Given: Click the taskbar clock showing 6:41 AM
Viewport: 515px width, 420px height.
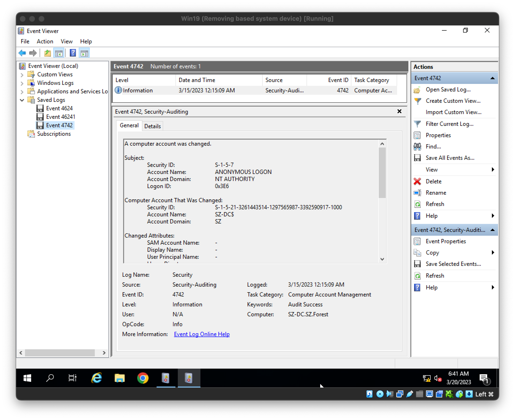Looking at the screenshot, I should pyautogui.click(x=459, y=378).
